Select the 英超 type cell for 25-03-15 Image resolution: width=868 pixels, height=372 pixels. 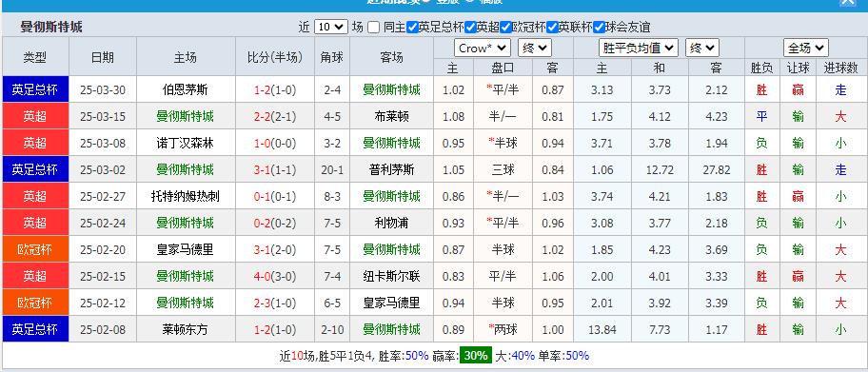click(35, 116)
